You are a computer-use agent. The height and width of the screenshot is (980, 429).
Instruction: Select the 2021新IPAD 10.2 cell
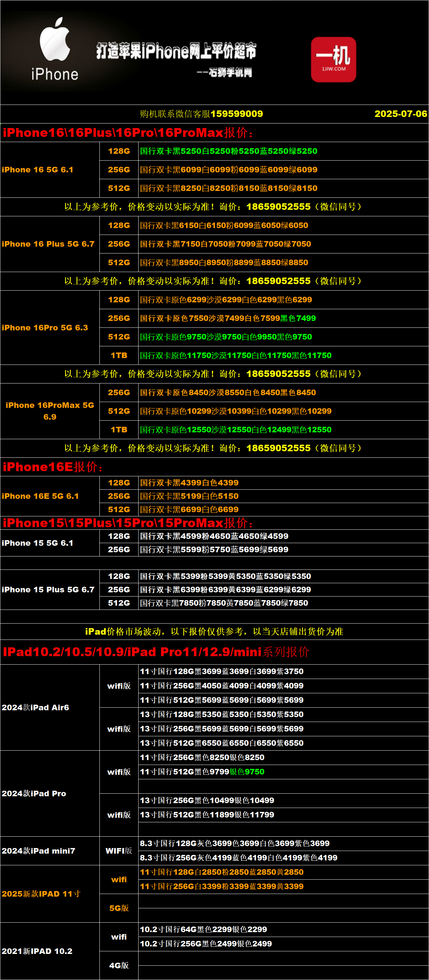point(50,951)
